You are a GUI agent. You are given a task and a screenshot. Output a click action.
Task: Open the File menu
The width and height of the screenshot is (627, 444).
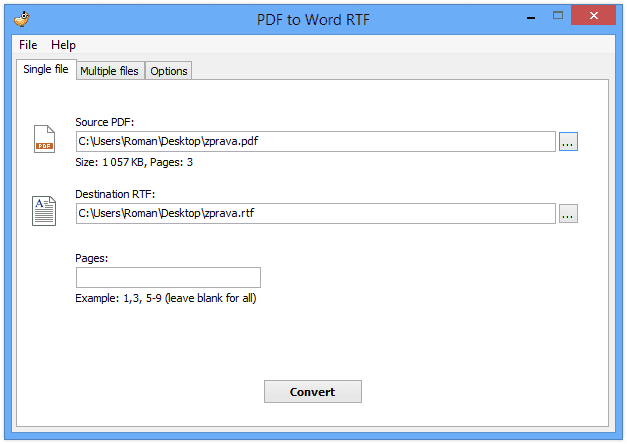point(28,45)
